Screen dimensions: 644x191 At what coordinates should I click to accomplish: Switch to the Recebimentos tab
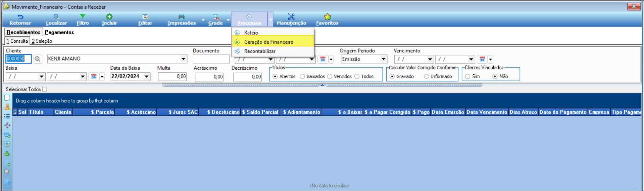(x=23, y=32)
